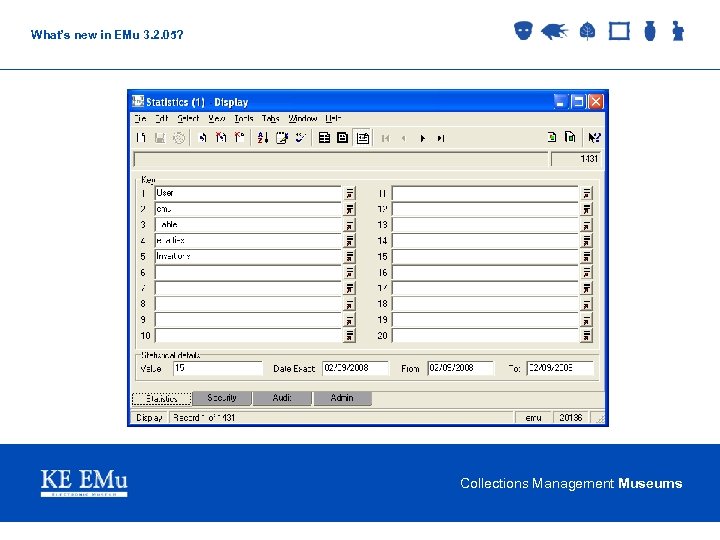Click the status bar user emu
This screenshot has width=720, height=540.
click(x=533, y=418)
